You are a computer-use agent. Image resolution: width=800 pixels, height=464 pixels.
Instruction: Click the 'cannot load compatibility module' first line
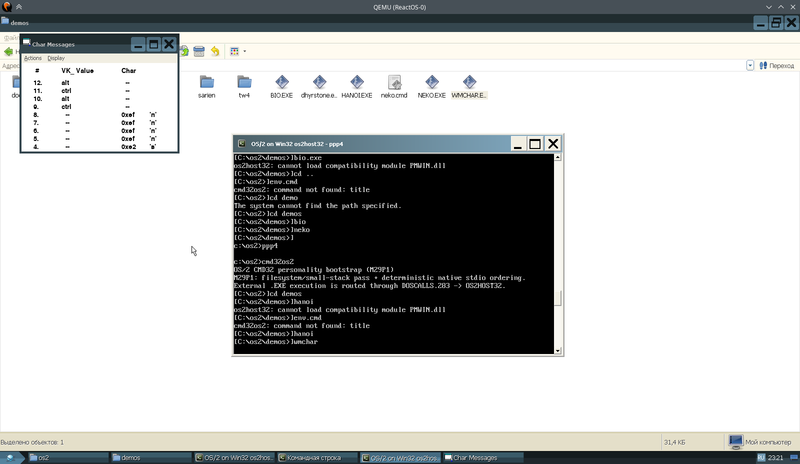[x=340, y=166]
